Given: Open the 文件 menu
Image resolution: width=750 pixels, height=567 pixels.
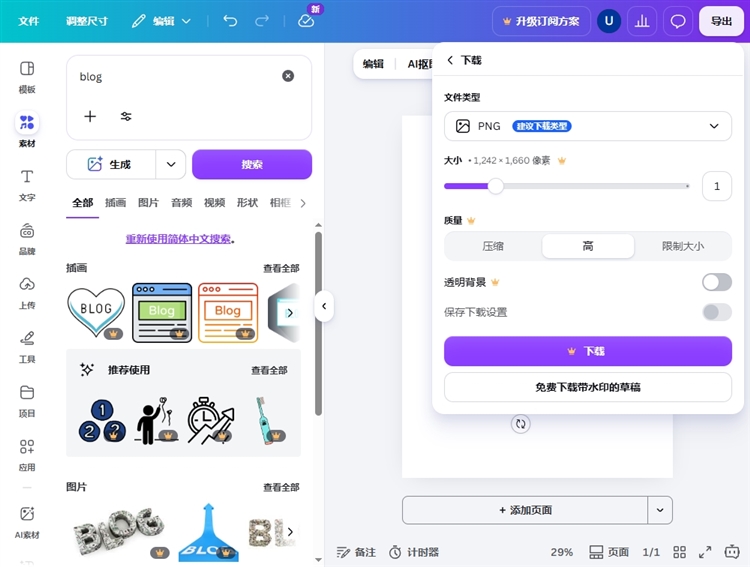Looking at the screenshot, I should [29, 21].
